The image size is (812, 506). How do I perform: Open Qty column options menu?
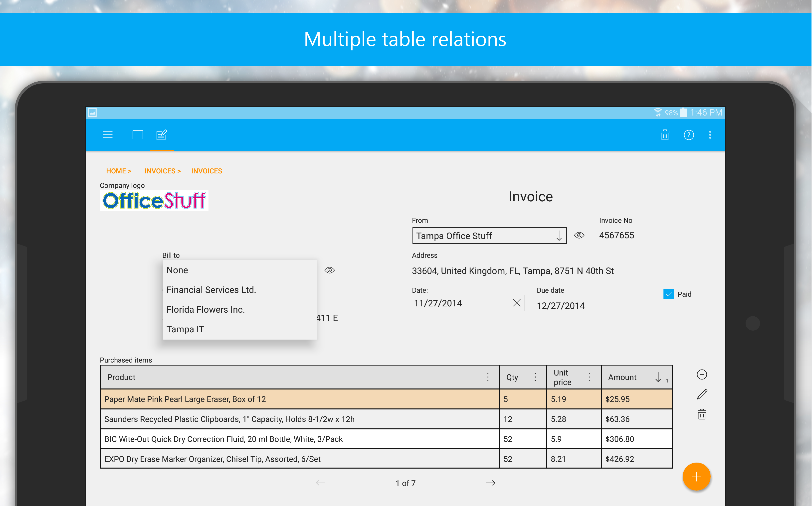[535, 377]
